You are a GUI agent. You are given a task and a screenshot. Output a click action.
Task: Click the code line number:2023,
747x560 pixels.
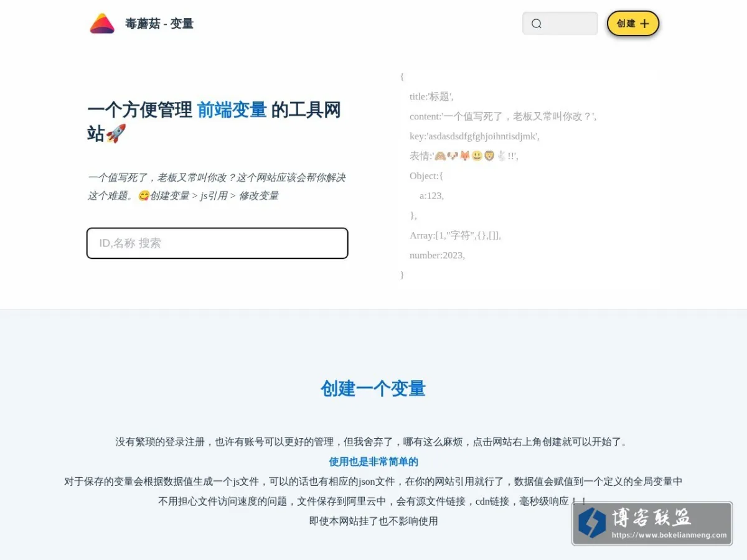tap(437, 255)
